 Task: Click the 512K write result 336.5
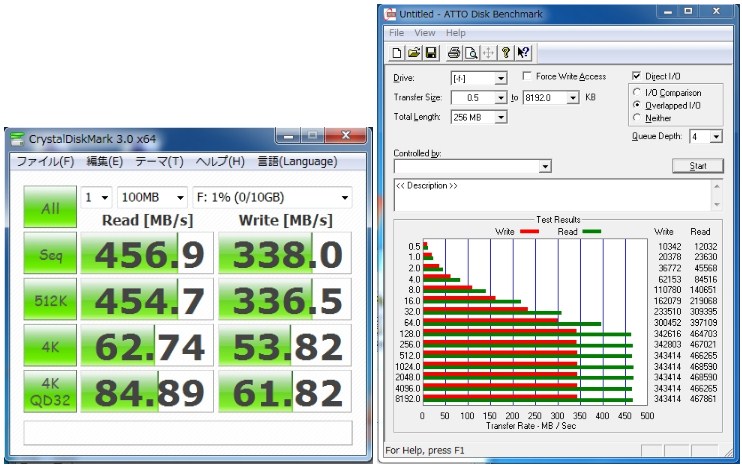tap(285, 299)
